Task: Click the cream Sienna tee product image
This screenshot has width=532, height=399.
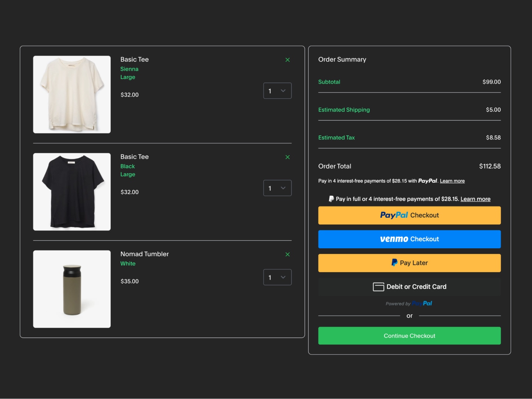Action: click(72, 95)
